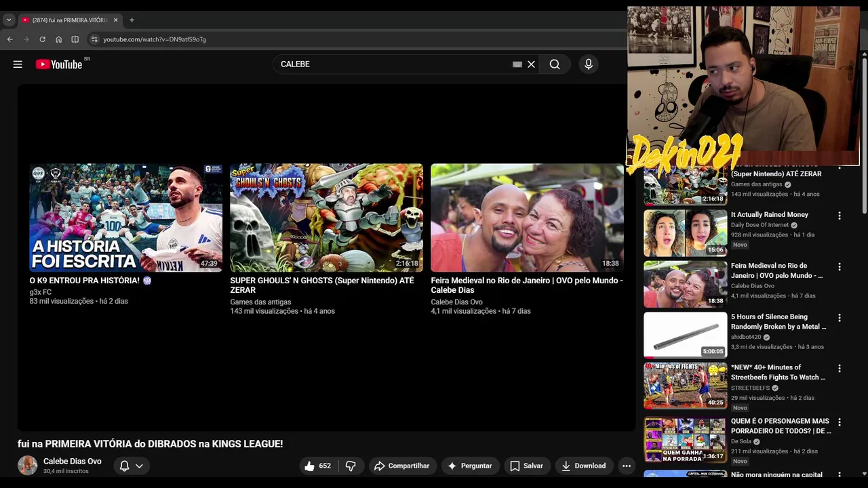868x488 pixels.
Task: Play Super Ghouls'N Ghosts endscreen thumbnail
Action: click(x=326, y=218)
